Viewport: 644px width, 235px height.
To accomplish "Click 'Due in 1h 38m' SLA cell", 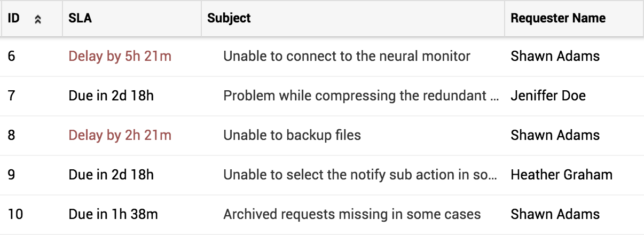I will click(x=113, y=215).
